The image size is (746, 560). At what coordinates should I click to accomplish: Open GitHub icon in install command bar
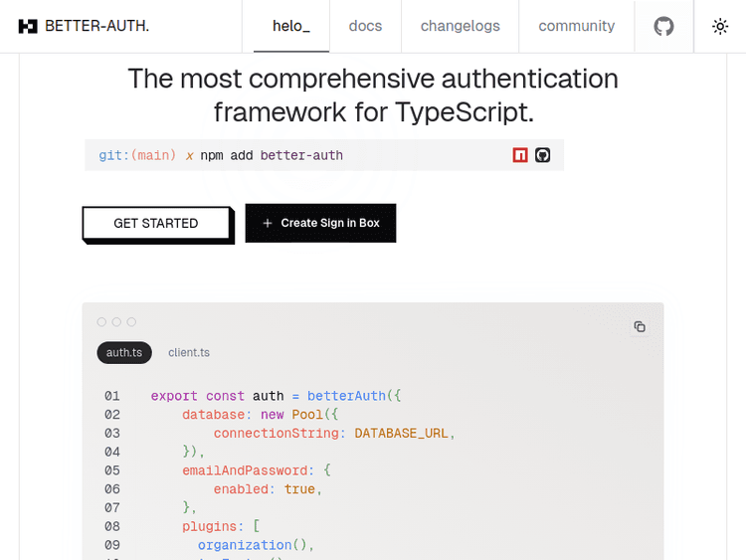point(542,155)
